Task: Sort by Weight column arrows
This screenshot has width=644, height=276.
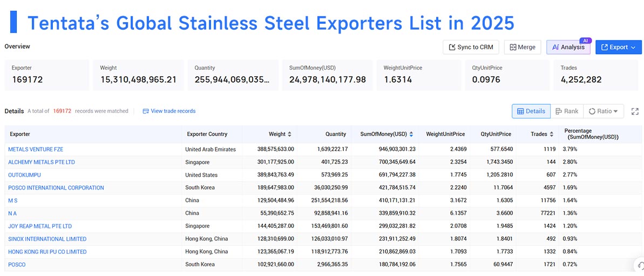Action: [289, 134]
